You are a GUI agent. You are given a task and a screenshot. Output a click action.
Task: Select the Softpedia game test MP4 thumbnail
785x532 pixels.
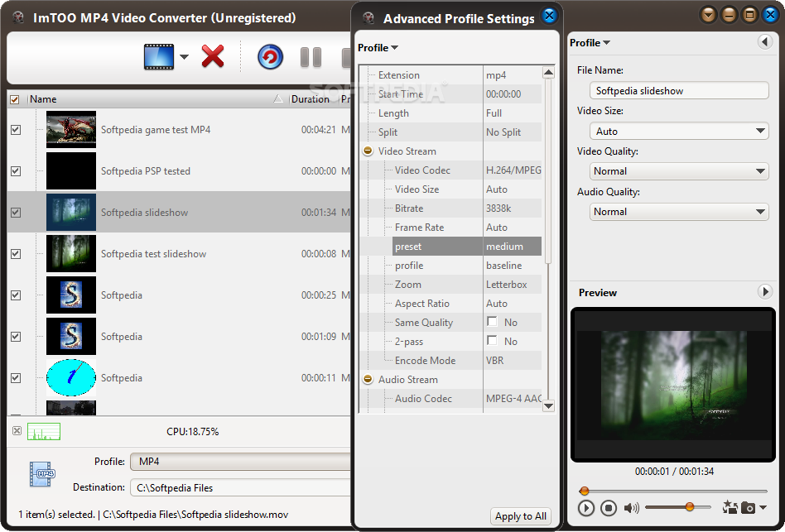(71, 130)
